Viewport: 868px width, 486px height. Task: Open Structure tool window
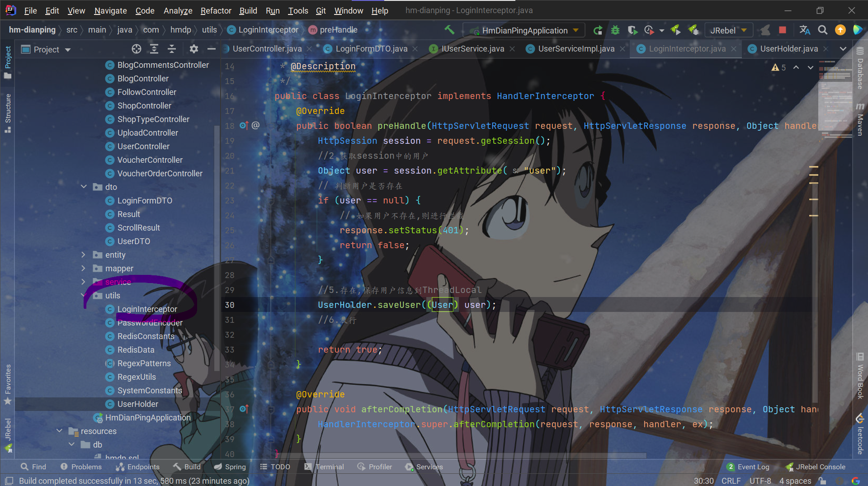coord(8,113)
